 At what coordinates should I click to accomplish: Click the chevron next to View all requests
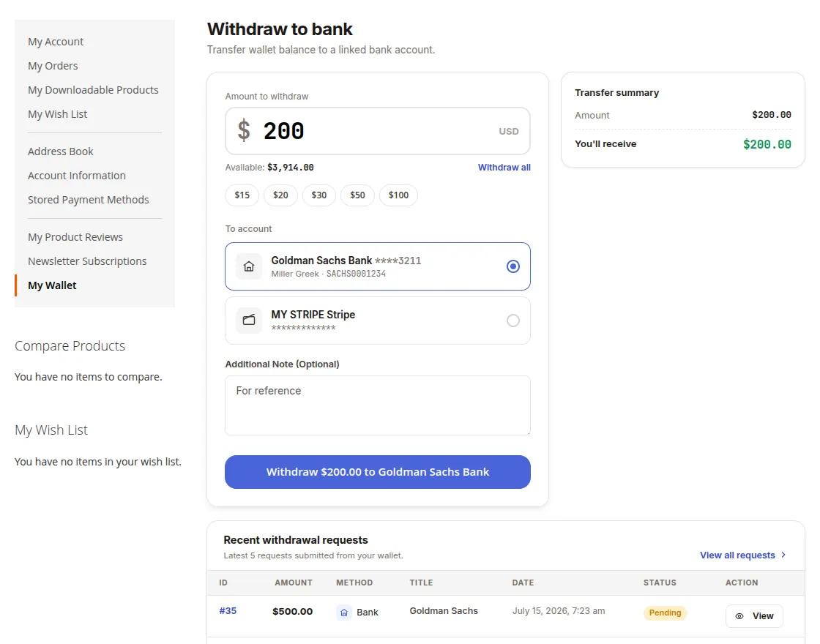(x=783, y=555)
